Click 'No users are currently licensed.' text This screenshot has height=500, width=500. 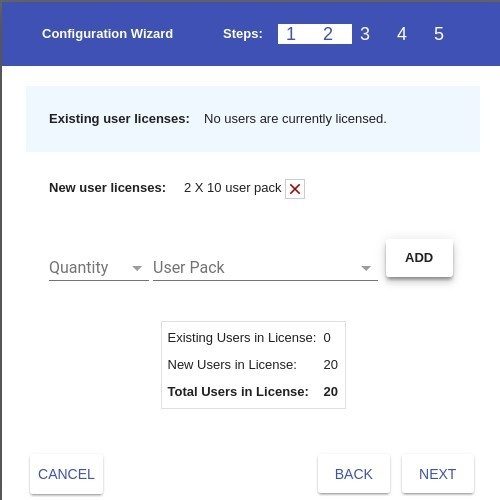tap(295, 119)
